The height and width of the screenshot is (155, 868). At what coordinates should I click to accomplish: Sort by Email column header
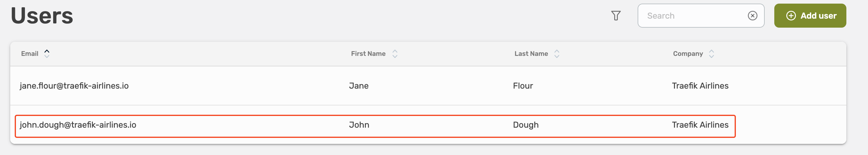click(x=30, y=54)
